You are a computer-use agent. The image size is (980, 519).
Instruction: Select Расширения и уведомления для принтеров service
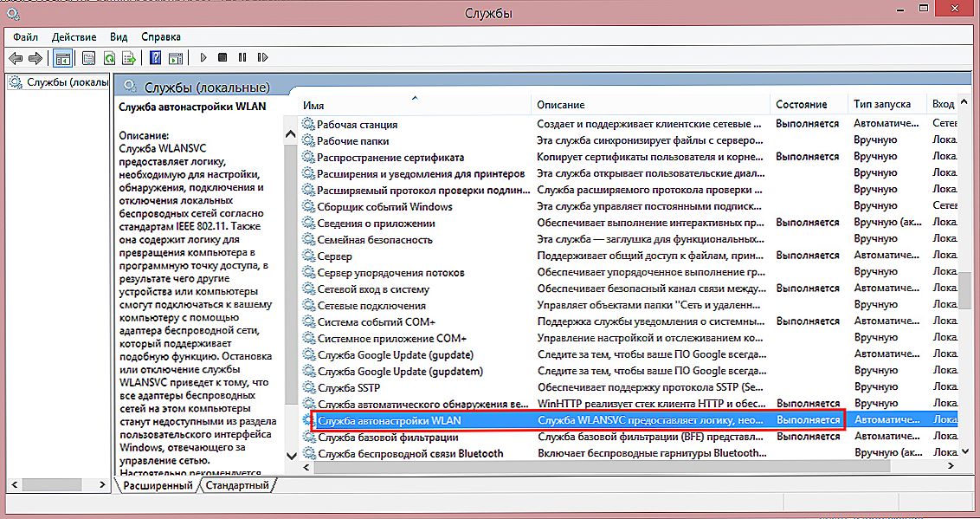tap(422, 173)
